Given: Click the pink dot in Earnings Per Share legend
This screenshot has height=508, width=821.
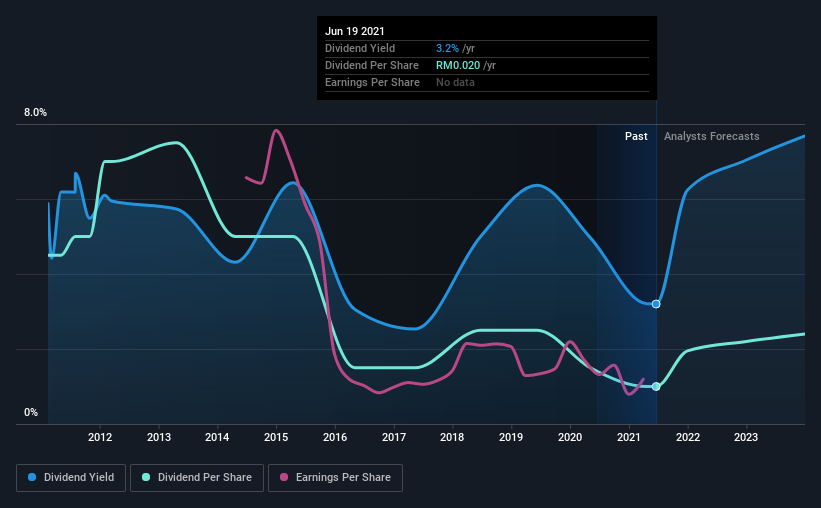Looking at the screenshot, I should 284,477.
